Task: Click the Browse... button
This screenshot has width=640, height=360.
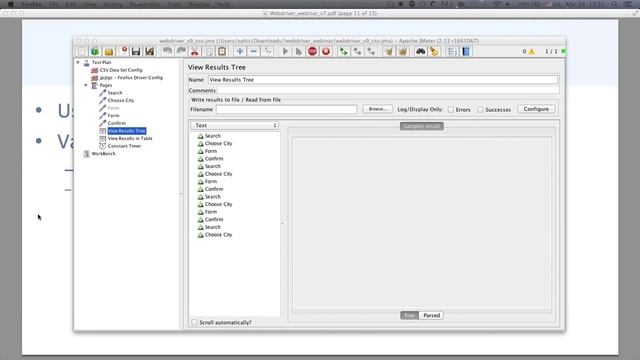Action: point(378,109)
